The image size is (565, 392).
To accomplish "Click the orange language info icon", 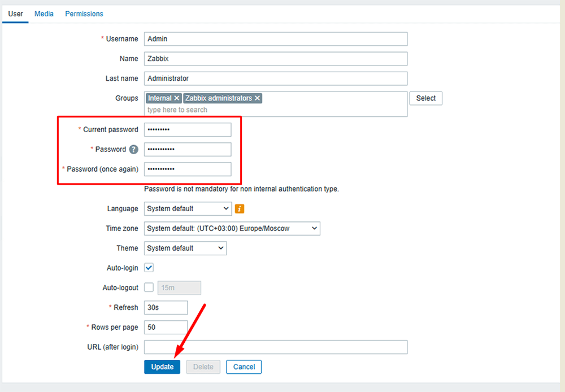I will click(x=240, y=208).
